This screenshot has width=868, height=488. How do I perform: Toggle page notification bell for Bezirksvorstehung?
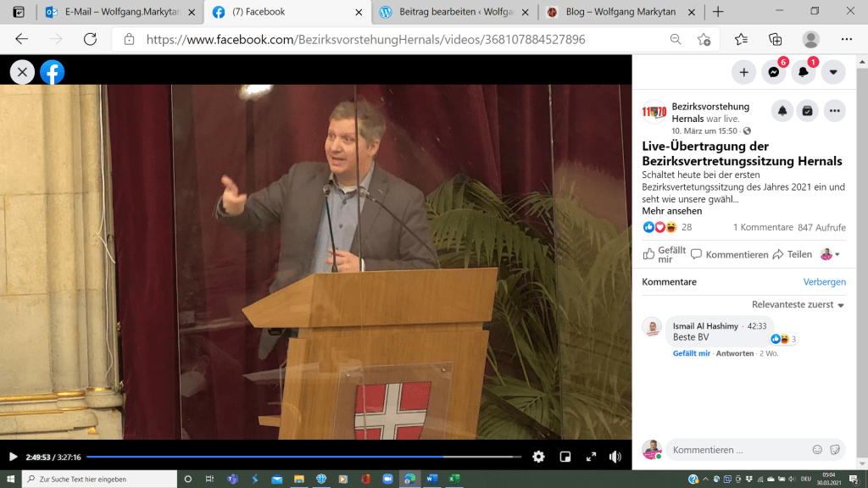pyautogui.click(x=782, y=111)
